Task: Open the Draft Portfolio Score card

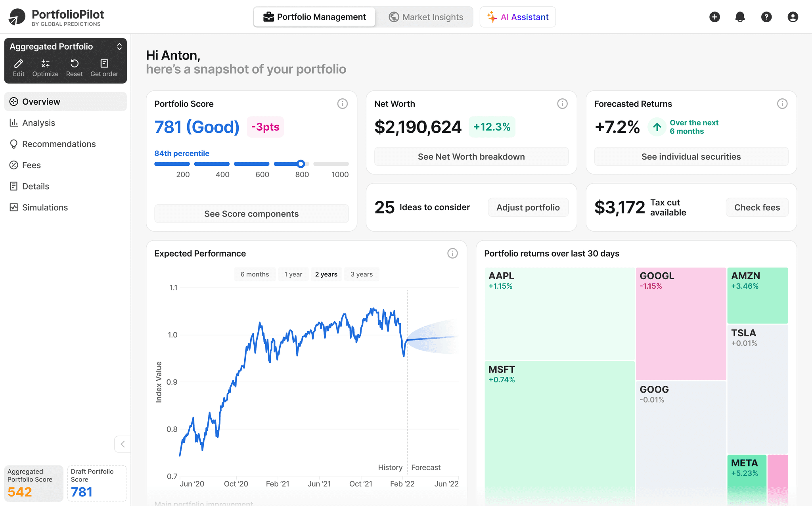Action: pos(97,483)
